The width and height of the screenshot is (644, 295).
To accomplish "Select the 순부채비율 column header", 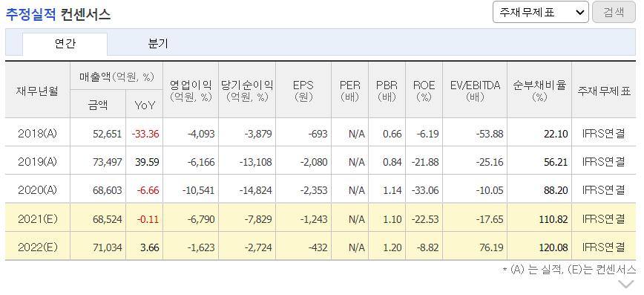I will coord(539,91).
